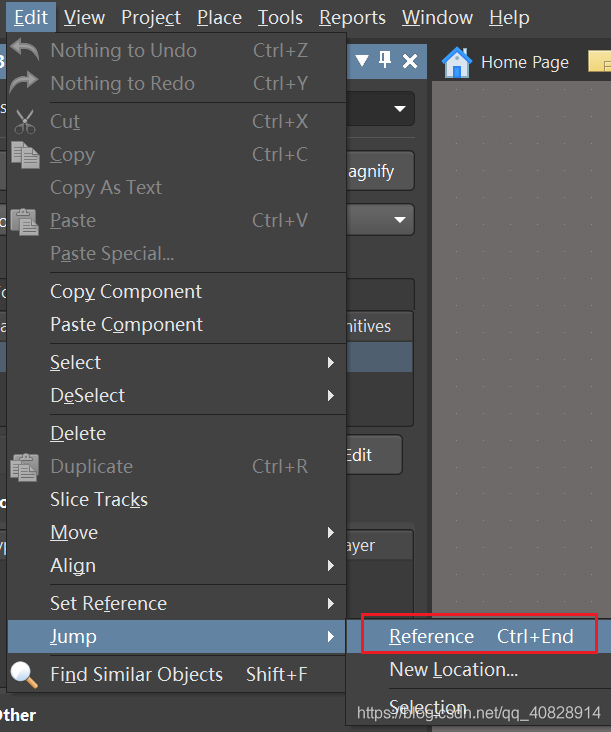Screen dimensions: 611x732
Task: Click the Layer column header
Action: tap(379, 545)
